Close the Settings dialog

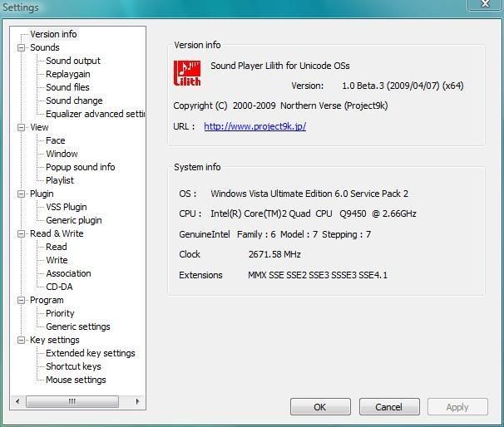[486, 4]
